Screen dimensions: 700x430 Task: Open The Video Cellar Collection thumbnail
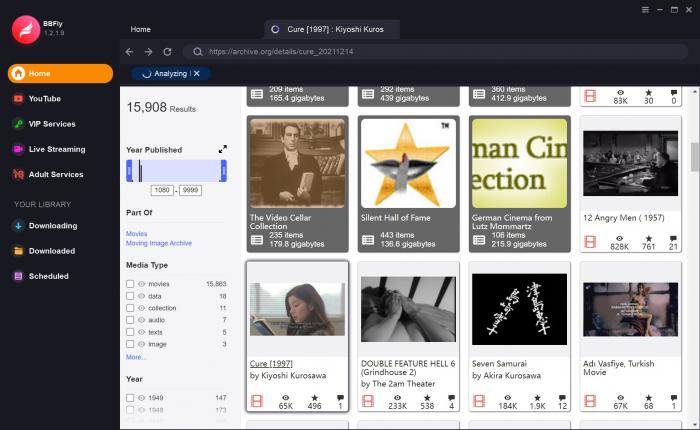(297, 163)
